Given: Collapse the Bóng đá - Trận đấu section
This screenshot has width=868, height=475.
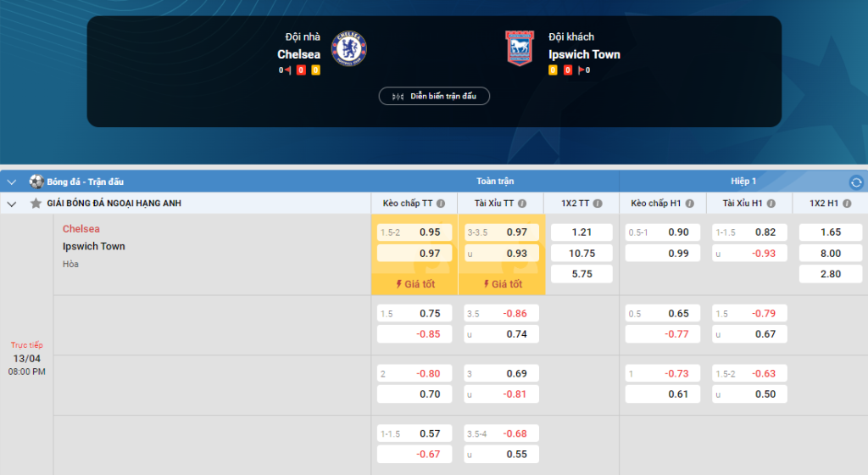Looking at the screenshot, I should coord(11,182).
